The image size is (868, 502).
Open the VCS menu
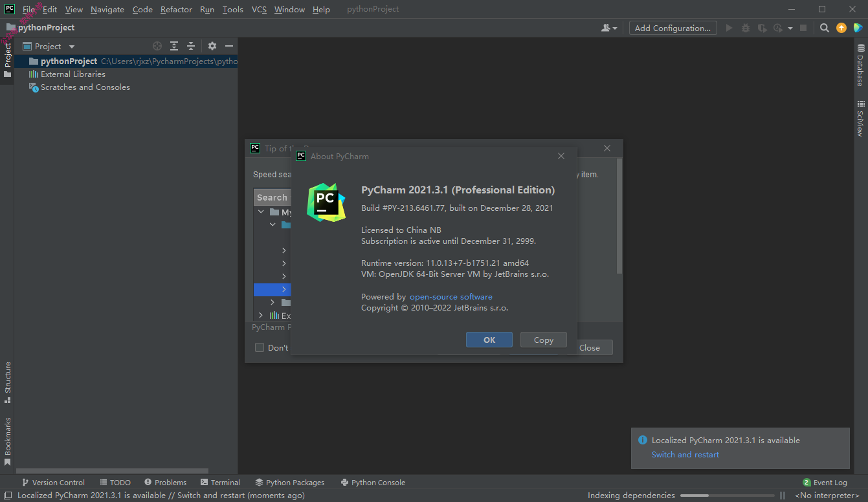tap(259, 9)
